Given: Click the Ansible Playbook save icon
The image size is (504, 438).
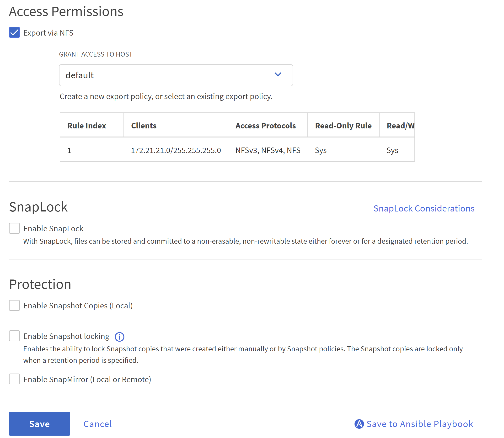Looking at the screenshot, I should click(x=359, y=424).
